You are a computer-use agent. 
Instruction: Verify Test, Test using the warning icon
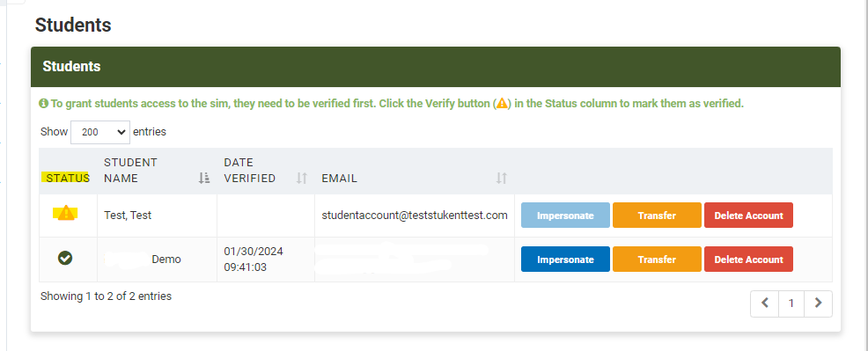pyautogui.click(x=65, y=213)
